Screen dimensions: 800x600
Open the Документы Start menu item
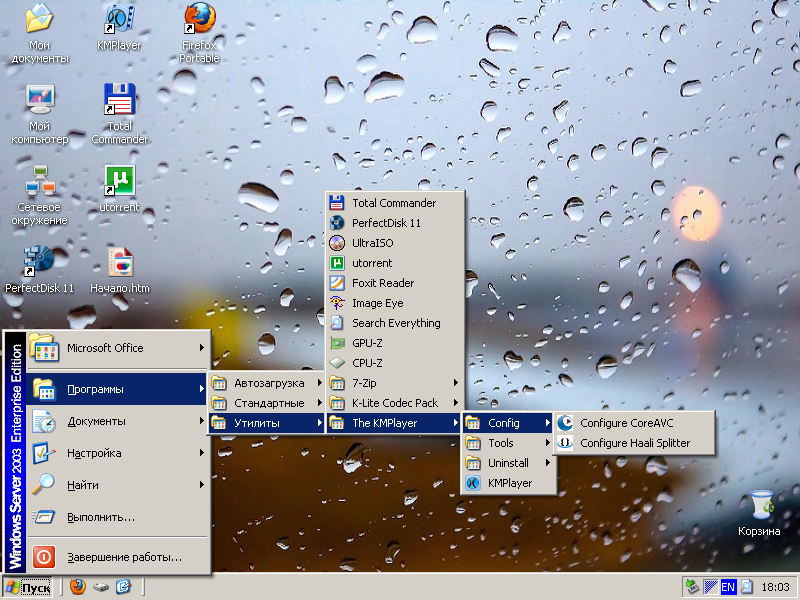click(117, 421)
